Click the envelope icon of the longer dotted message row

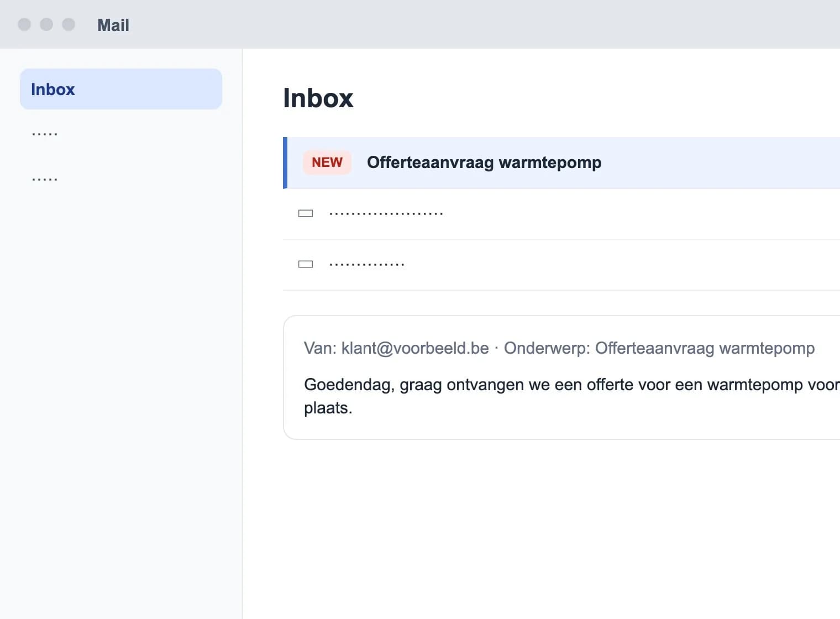coord(306,213)
